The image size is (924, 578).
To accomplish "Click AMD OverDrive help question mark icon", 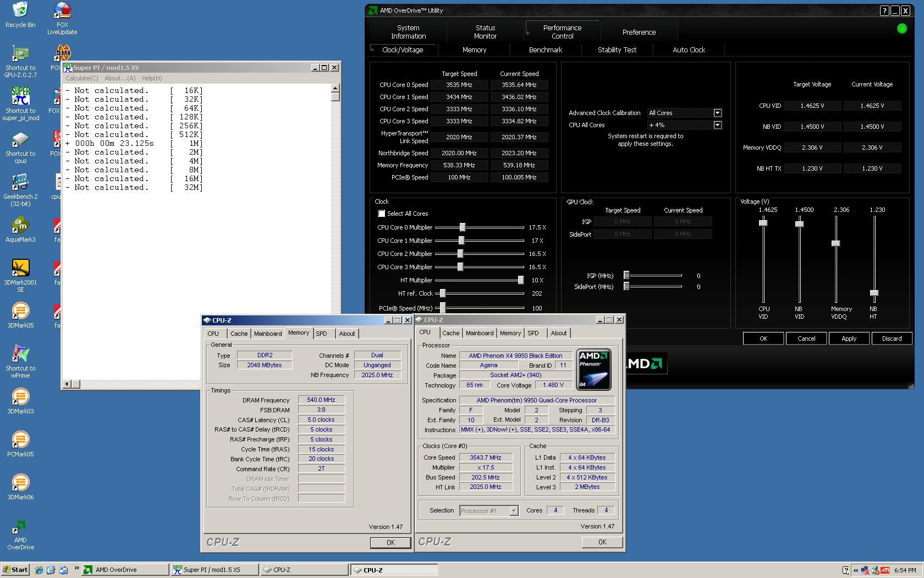I will coord(884,10).
